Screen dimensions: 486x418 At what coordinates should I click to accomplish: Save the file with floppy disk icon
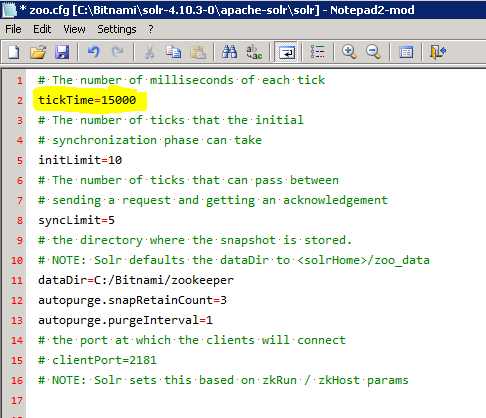click(62, 52)
